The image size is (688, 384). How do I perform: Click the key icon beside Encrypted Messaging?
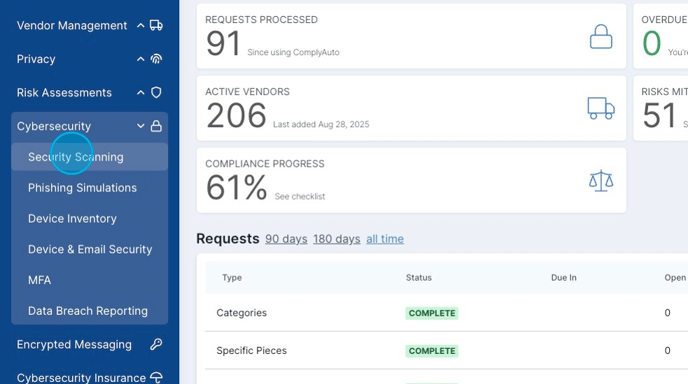click(156, 345)
